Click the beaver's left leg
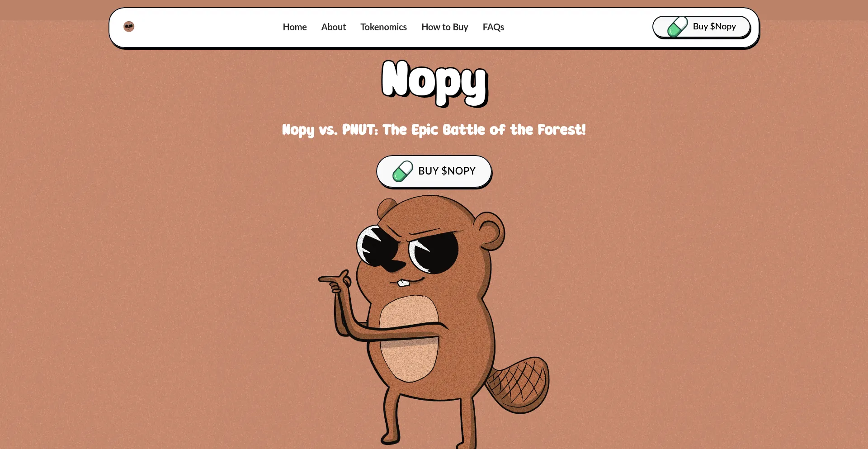Viewport: 868px width, 449px height. click(392, 416)
